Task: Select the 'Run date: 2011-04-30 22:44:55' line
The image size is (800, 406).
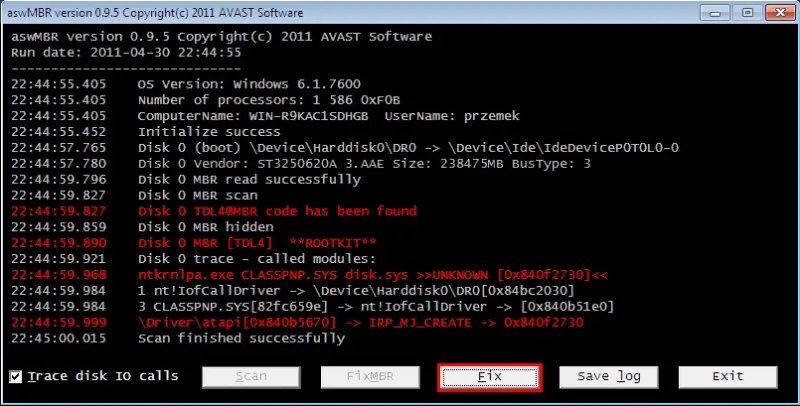Action: [x=127, y=53]
